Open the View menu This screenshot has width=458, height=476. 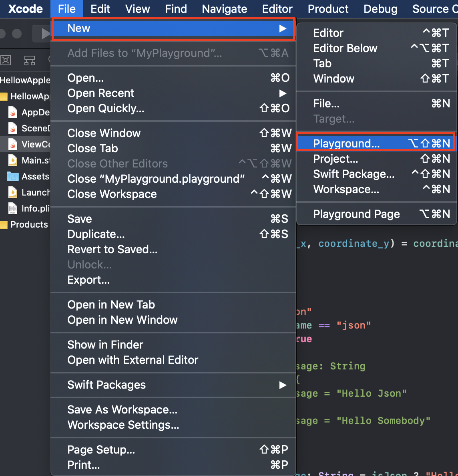pos(138,9)
